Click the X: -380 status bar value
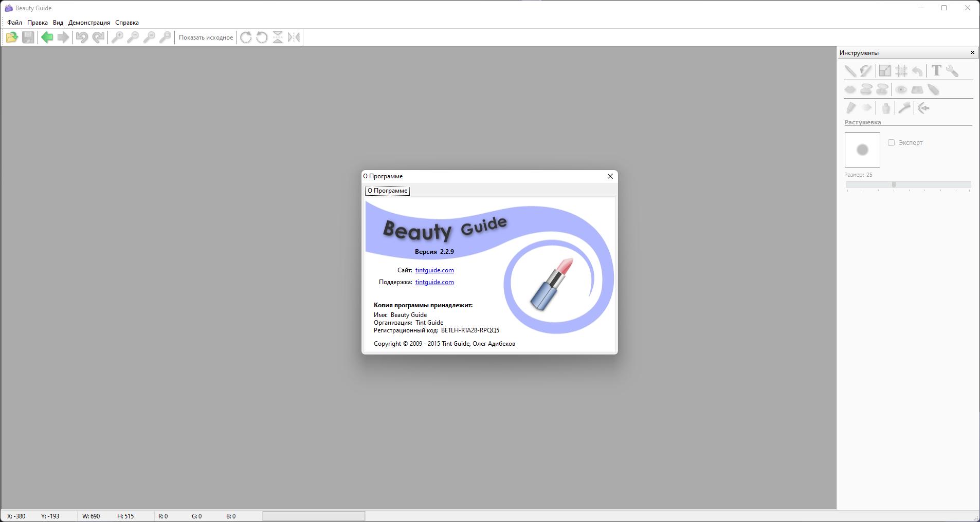Viewport: 980px width, 522px height. coord(16,516)
